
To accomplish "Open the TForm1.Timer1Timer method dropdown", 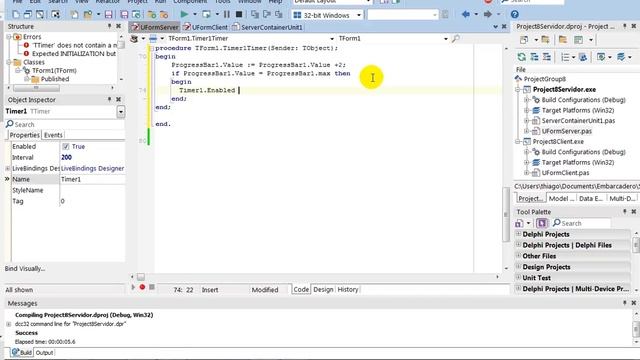I will [x=331, y=39].
